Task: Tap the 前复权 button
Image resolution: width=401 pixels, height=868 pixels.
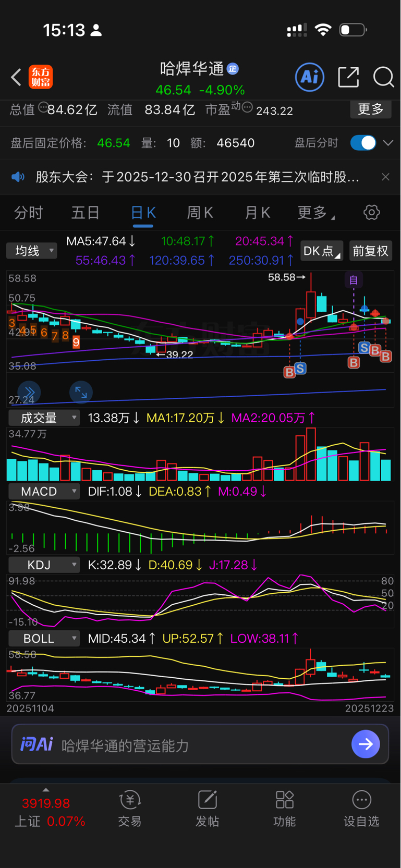Action: pos(371,251)
